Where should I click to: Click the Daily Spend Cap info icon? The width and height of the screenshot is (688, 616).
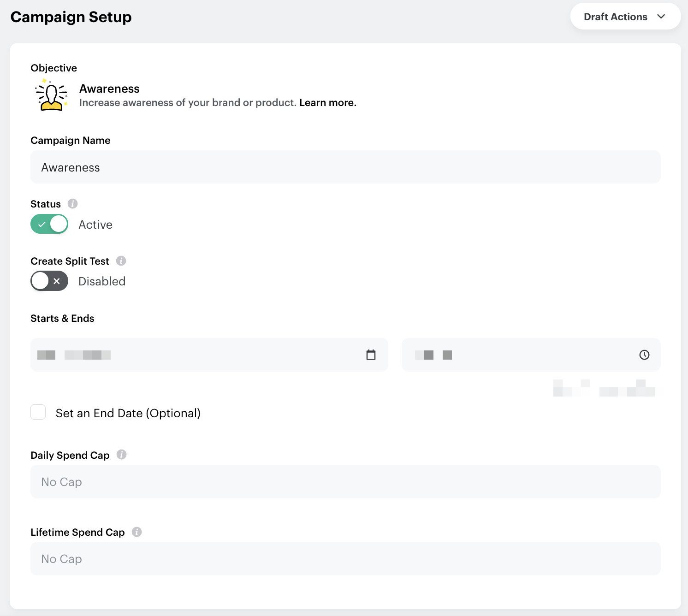tap(122, 455)
